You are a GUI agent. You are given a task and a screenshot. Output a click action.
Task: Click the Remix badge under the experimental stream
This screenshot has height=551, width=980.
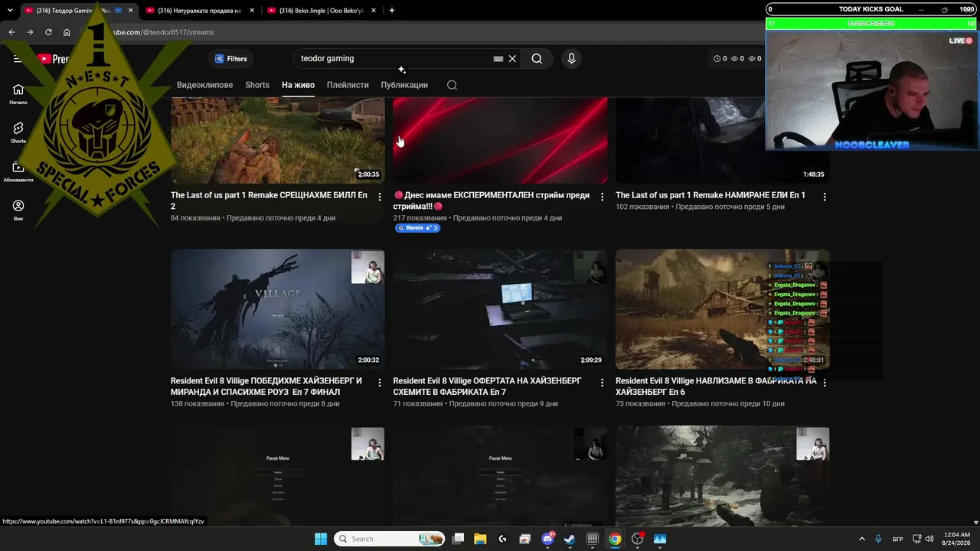coord(417,228)
